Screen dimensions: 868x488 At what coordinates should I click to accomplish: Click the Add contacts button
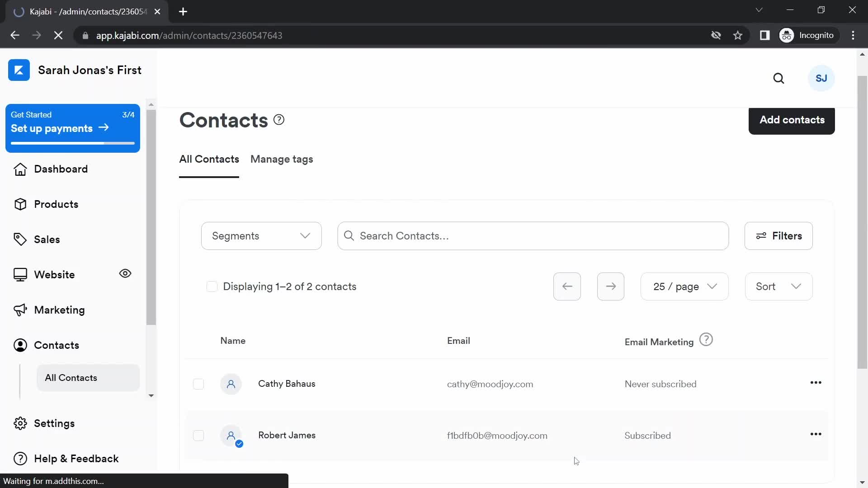pyautogui.click(x=791, y=120)
